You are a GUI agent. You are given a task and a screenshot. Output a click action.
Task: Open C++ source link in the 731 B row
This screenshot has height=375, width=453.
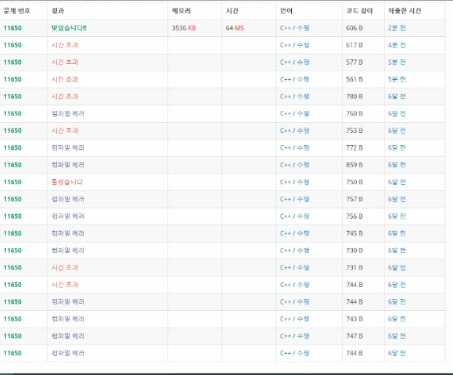click(286, 268)
